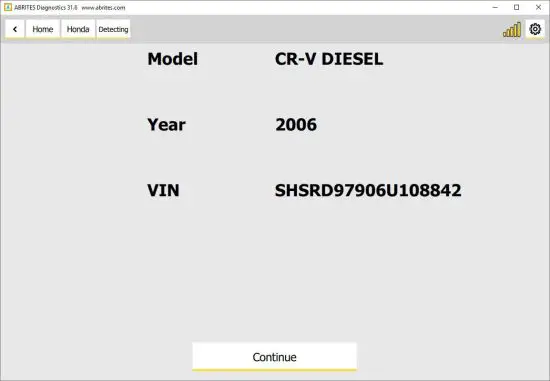Screen dimensions: 550x381
Task: Select the Detecting breadcrumb
Action: coord(113,29)
